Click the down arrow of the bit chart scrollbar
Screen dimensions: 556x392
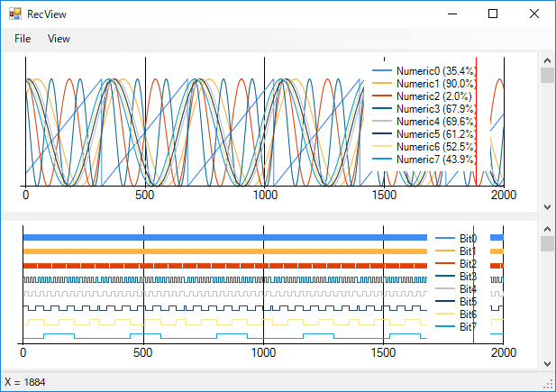547,362
